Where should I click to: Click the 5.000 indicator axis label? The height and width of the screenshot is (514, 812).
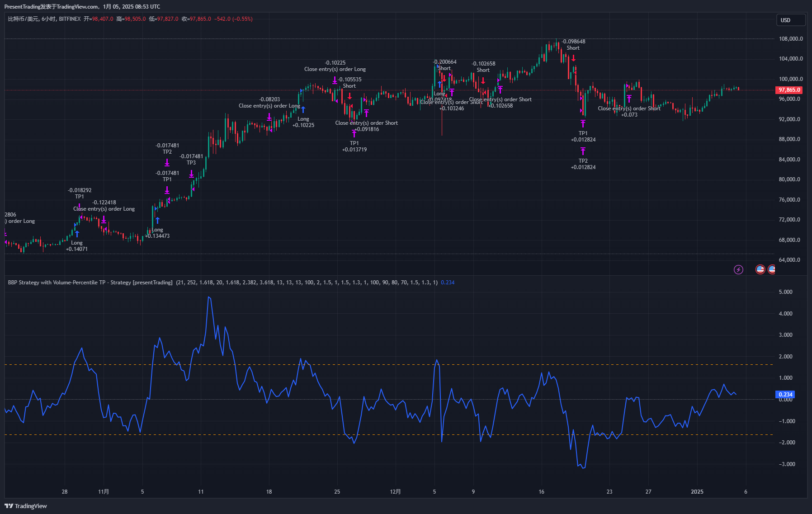(x=785, y=292)
